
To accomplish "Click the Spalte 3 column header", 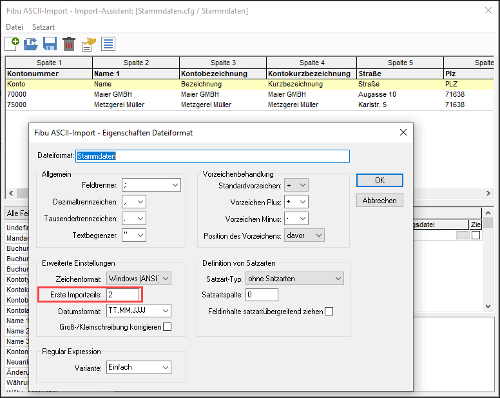I will [223, 62].
